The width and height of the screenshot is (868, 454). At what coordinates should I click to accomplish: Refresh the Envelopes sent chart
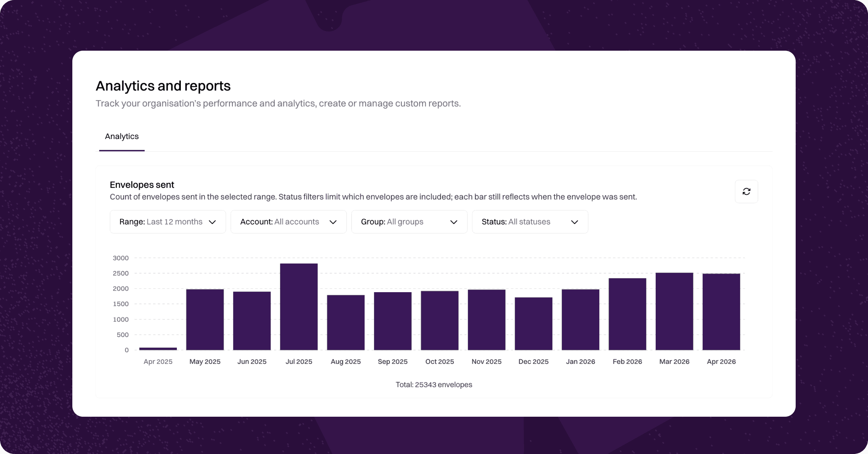click(x=746, y=192)
